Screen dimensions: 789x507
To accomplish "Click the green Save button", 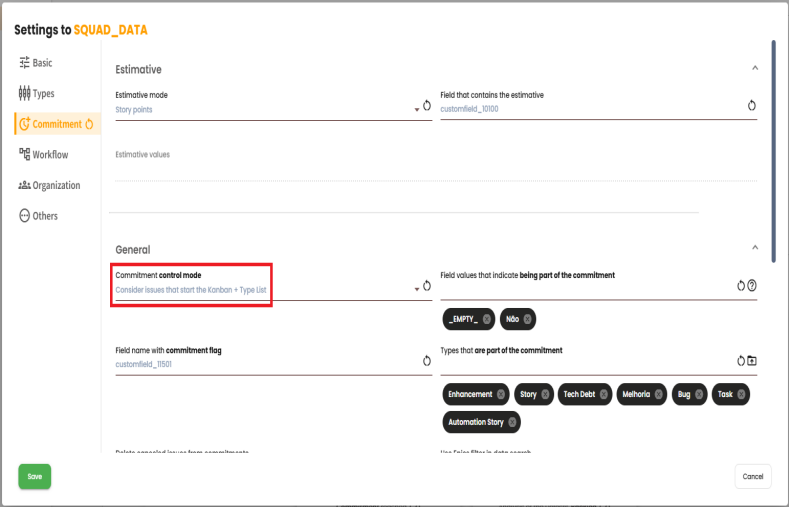I will [x=34, y=476].
